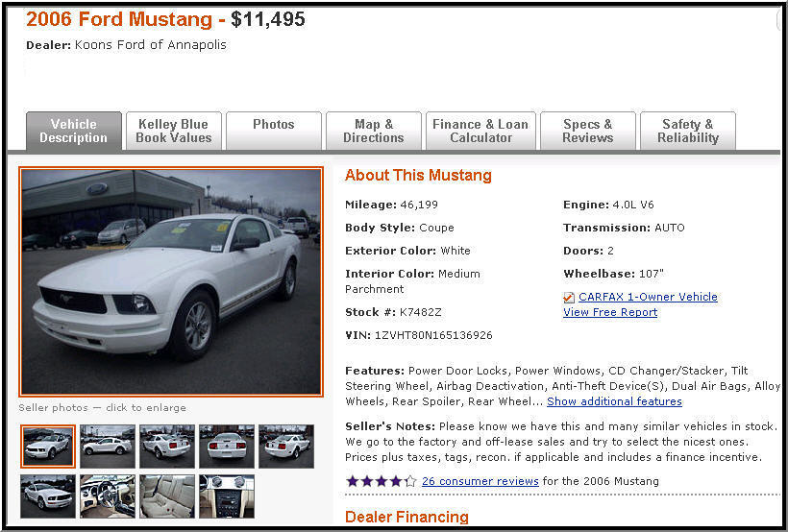Open CARFAX 1-Owner Vehicle link
Image resolution: width=788 pixels, height=532 pixels.
click(648, 297)
